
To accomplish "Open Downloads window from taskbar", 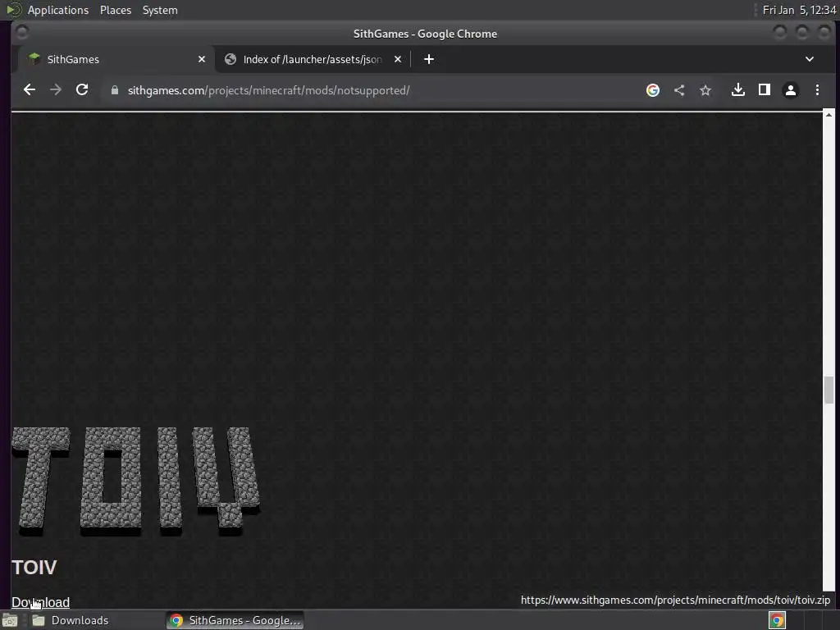I will pyautogui.click(x=71, y=620).
